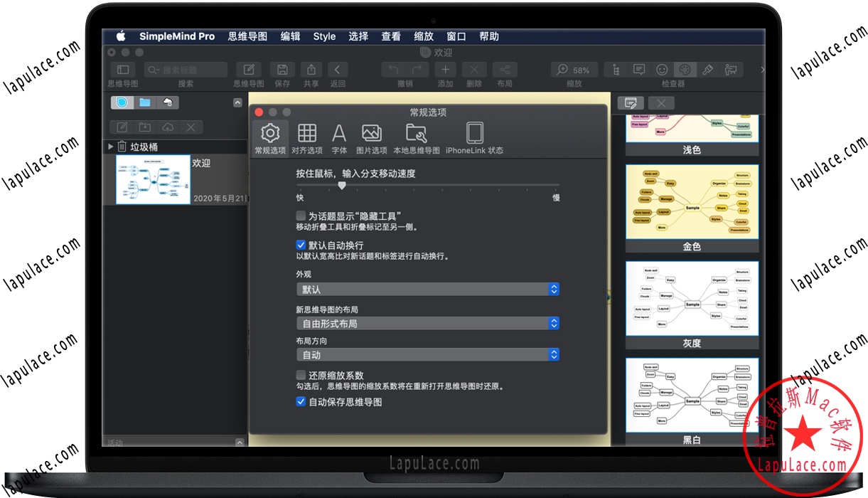
Task: Click the Save (保存) toolbar icon
Action: point(282,69)
